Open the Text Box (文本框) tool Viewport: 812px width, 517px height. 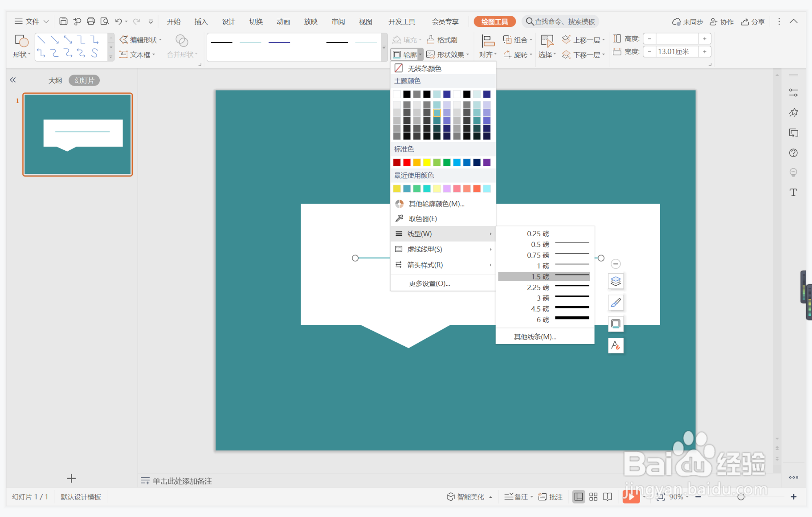(137, 55)
